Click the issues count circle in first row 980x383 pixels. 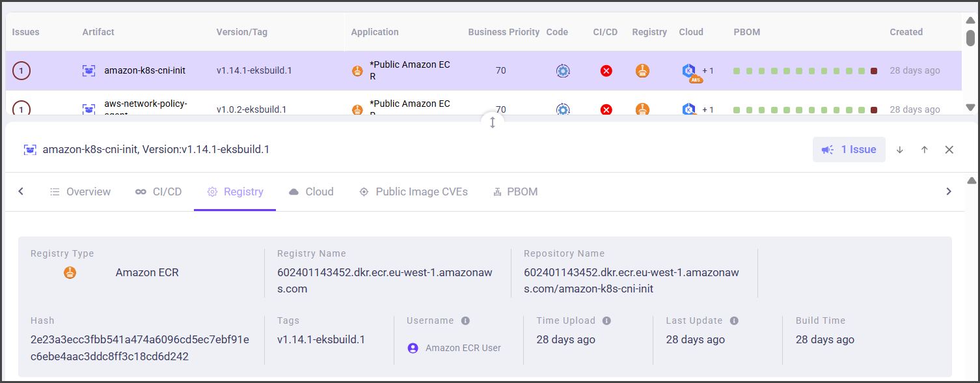21,70
